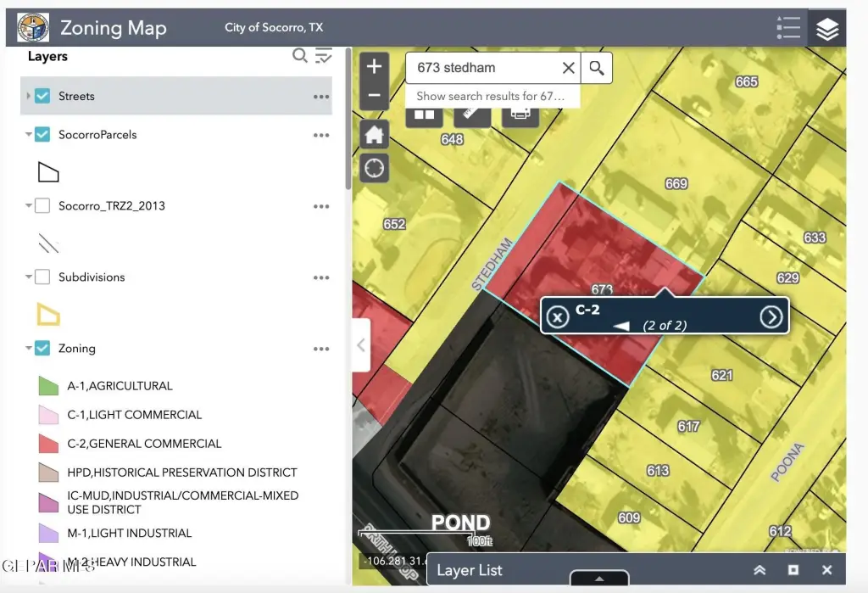Open the basemap gallery grid icon
This screenshot has width=868, height=593.
click(x=424, y=115)
